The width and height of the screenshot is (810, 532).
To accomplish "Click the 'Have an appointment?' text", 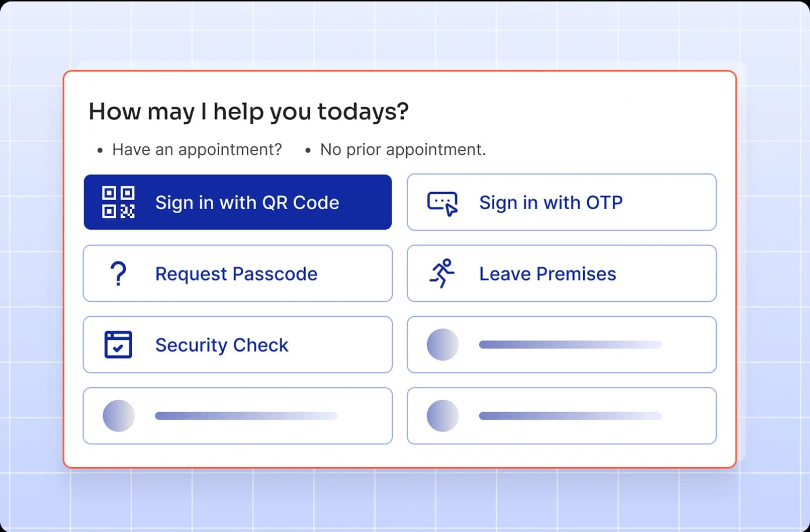I will coord(197,149).
